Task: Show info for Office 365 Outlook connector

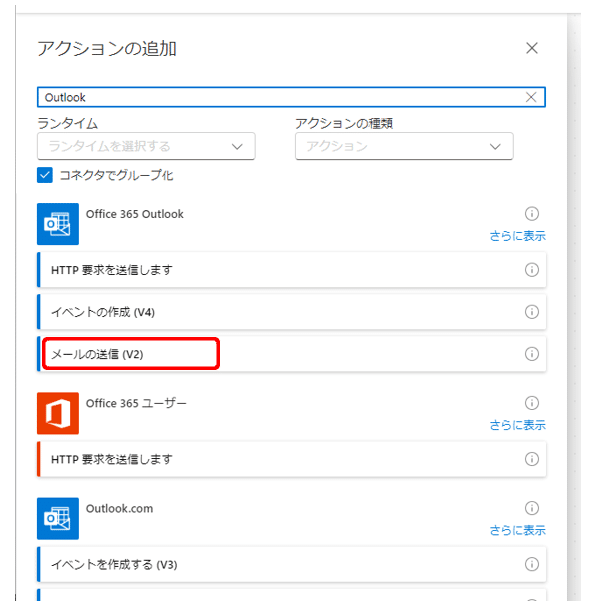Action: [x=532, y=213]
